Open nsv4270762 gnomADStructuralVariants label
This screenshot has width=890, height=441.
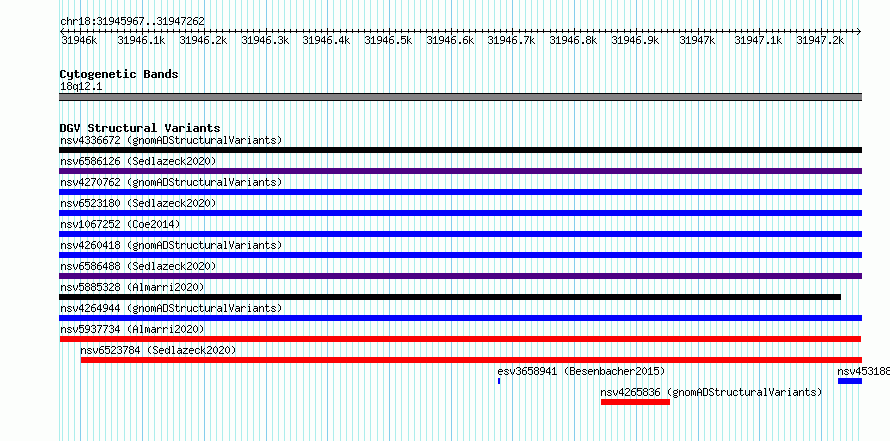coord(171,182)
